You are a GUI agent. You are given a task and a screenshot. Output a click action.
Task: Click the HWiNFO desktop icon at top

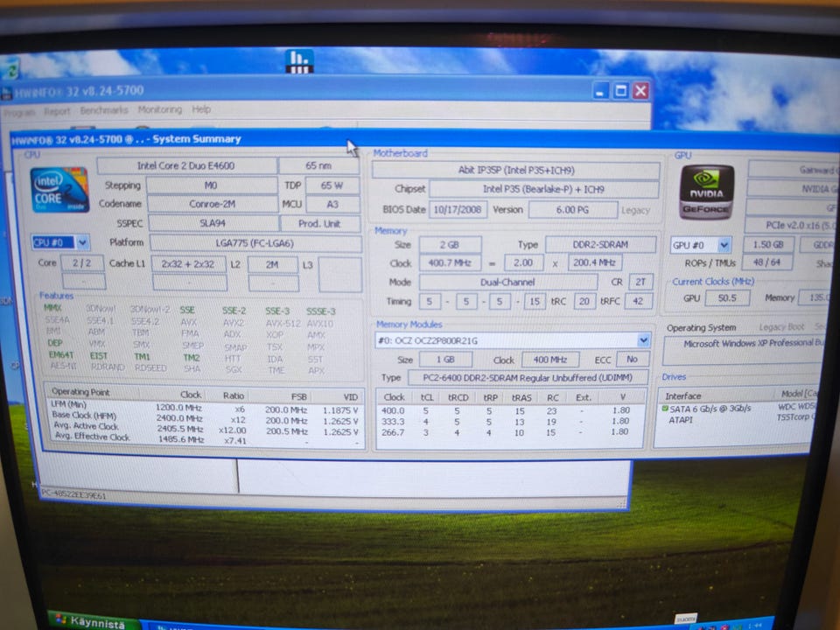click(299, 61)
